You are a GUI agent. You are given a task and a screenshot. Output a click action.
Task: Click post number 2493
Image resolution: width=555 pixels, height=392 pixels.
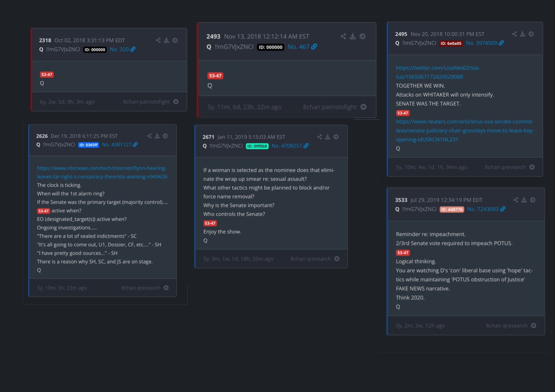[x=213, y=36]
